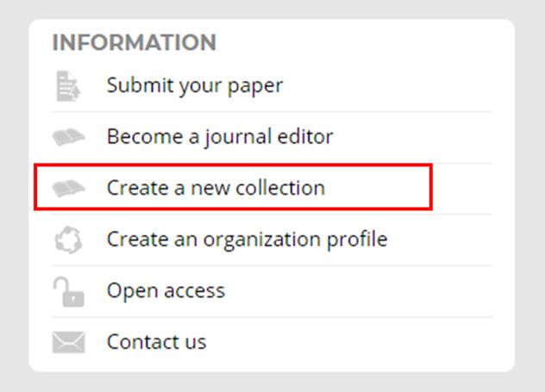Click the envelope icon for Contact us
The width and height of the screenshot is (545, 392).
69,342
